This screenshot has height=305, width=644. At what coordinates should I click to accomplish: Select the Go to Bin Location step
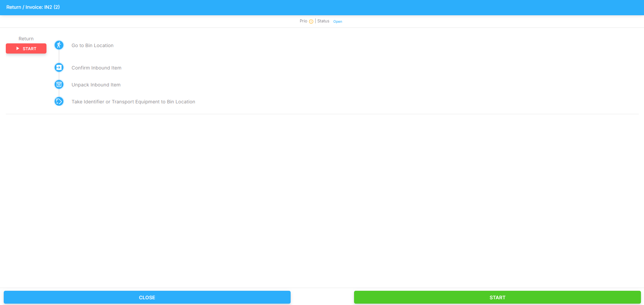click(92, 45)
